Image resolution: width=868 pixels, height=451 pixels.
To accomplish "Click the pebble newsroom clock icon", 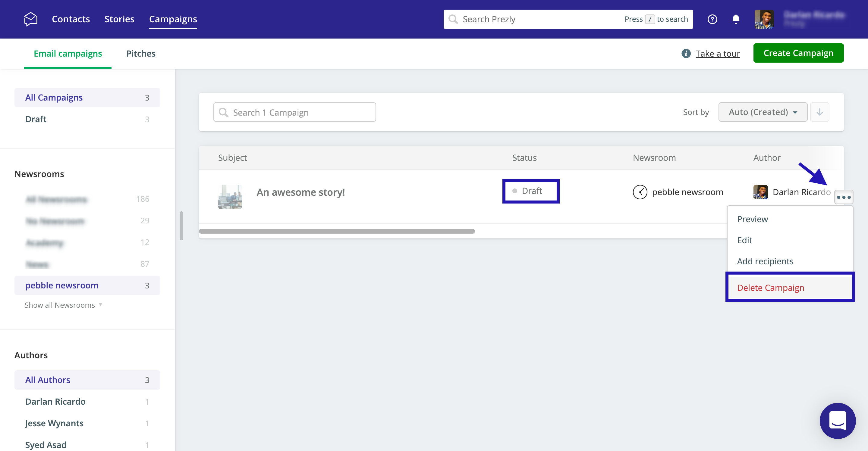I will click(x=640, y=192).
